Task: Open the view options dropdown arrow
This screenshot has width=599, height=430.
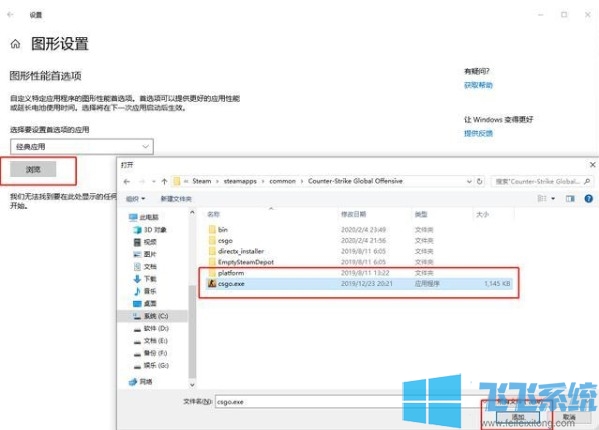Action: pyautogui.click(x=553, y=199)
